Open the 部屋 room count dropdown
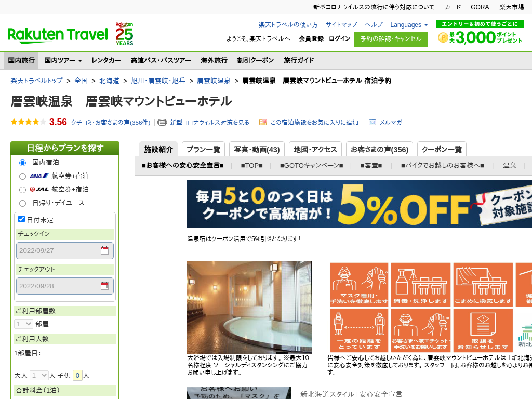 pos(23,324)
